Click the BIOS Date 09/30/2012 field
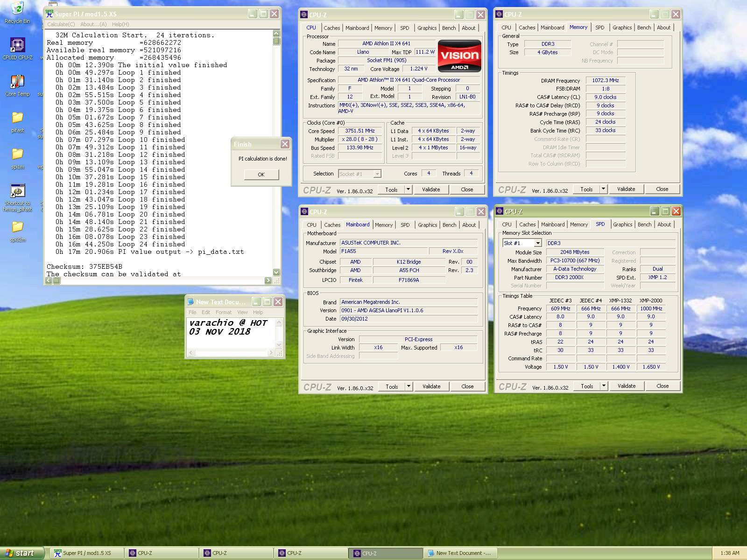This screenshot has height=560, width=747. click(x=409, y=319)
